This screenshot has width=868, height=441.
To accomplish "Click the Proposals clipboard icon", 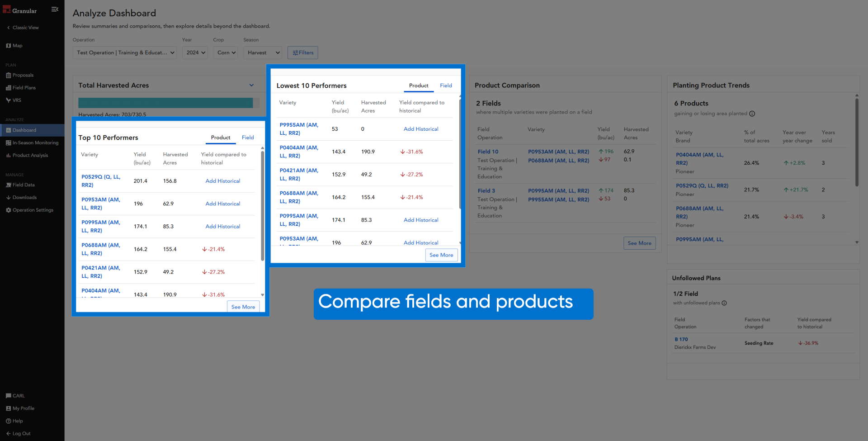I will (8, 76).
